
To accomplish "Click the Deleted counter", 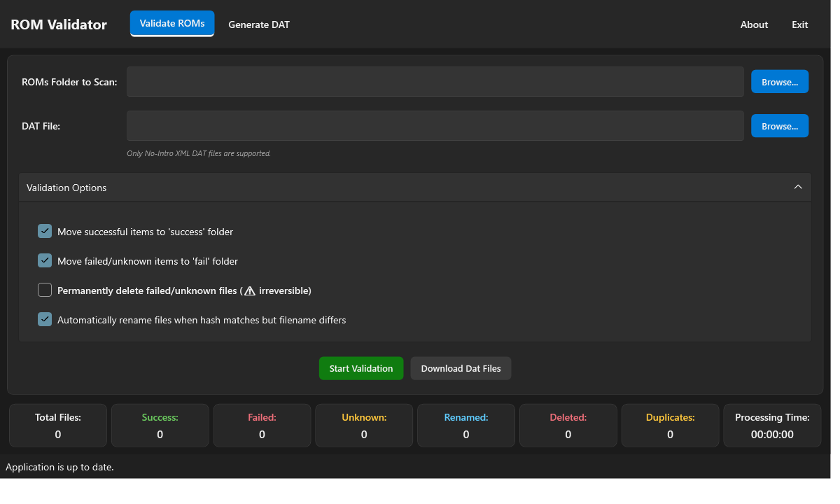I will pyautogui.click(x=568, y=426).
